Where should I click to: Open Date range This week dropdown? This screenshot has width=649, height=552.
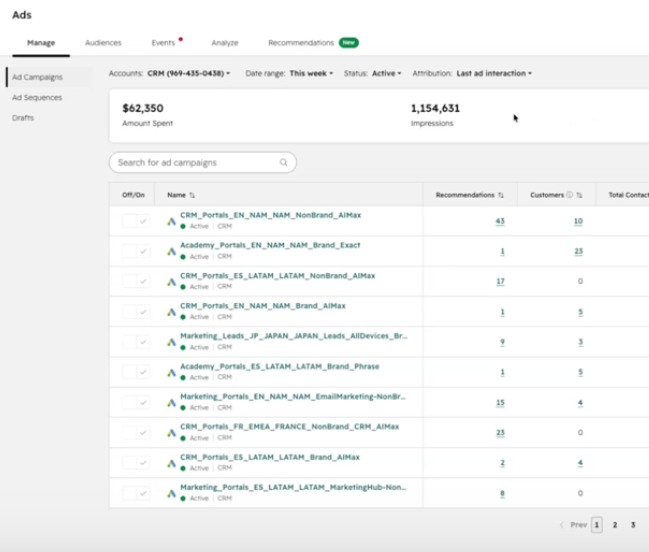pyautogui.click(x=311, y=73)
